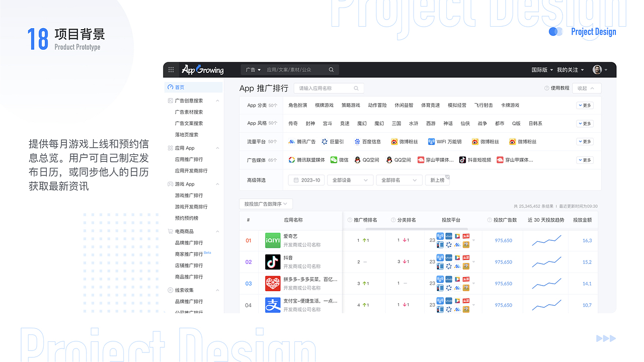Select 策略游戏 category filter

[x=351, y=106]
